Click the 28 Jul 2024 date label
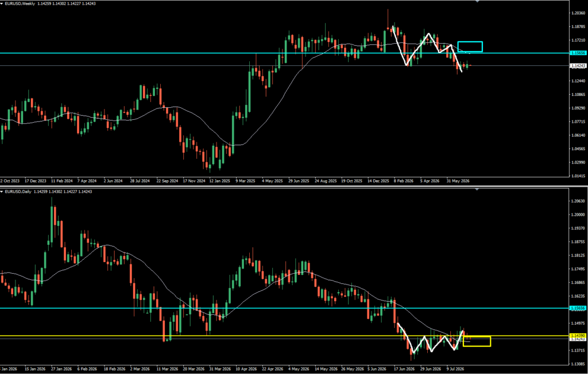 coord(140,181)
